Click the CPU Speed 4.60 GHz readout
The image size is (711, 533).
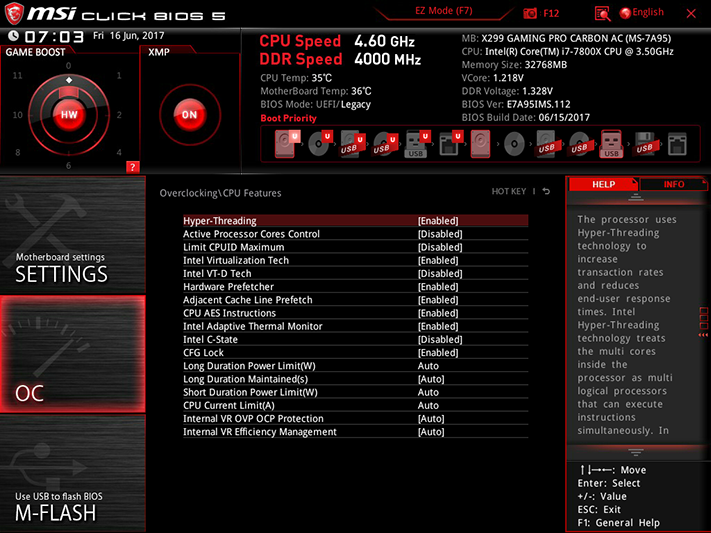337,41
